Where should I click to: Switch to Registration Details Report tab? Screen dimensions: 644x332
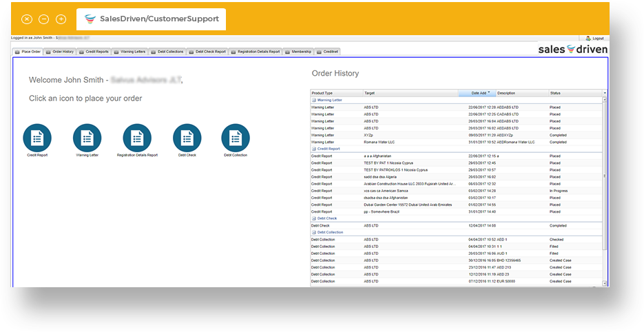[x=256, y=52]
